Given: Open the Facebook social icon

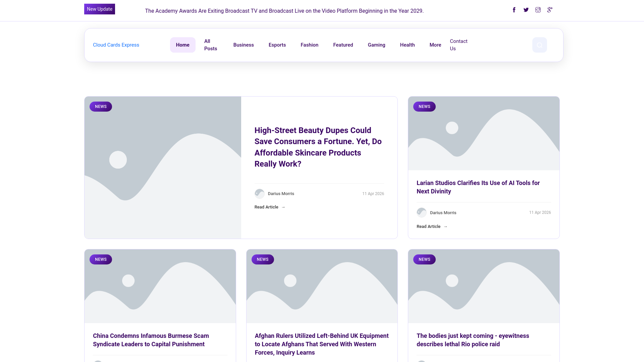Looking at the screenshot, I should tap(514, 10).
